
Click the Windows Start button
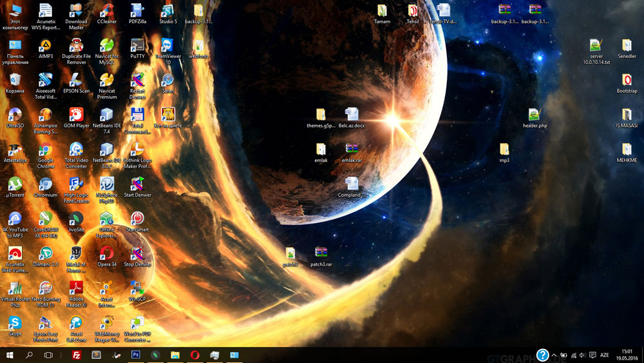tap(10, 355)
